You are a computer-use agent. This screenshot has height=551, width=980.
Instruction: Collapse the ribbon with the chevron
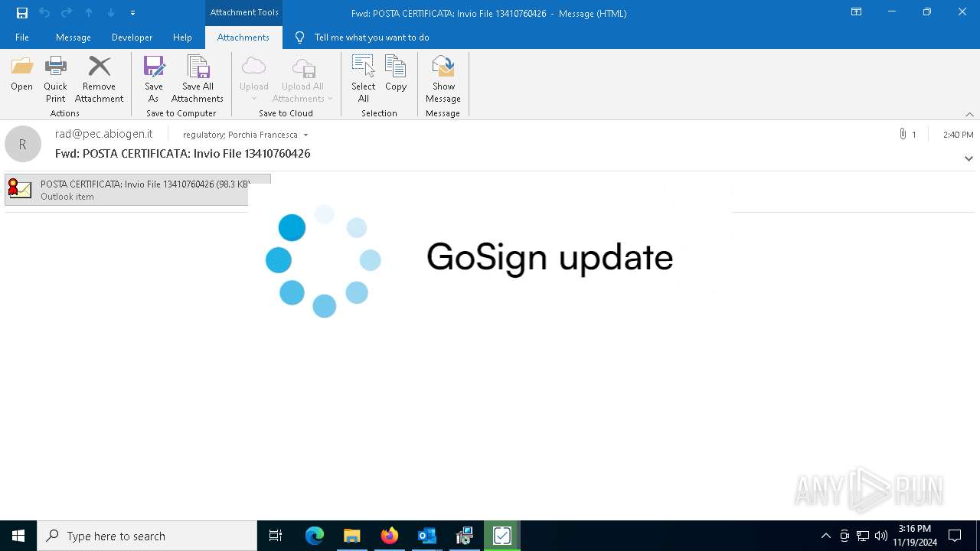coord(969,114)
